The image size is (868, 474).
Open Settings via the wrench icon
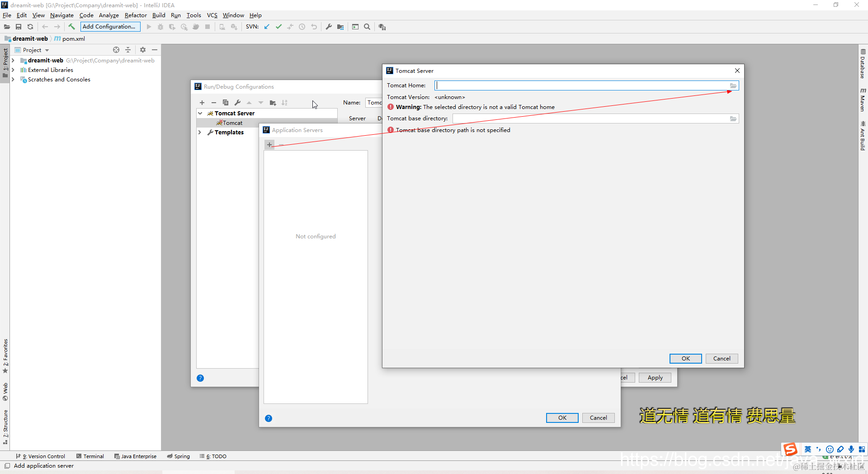pos(329,27)
